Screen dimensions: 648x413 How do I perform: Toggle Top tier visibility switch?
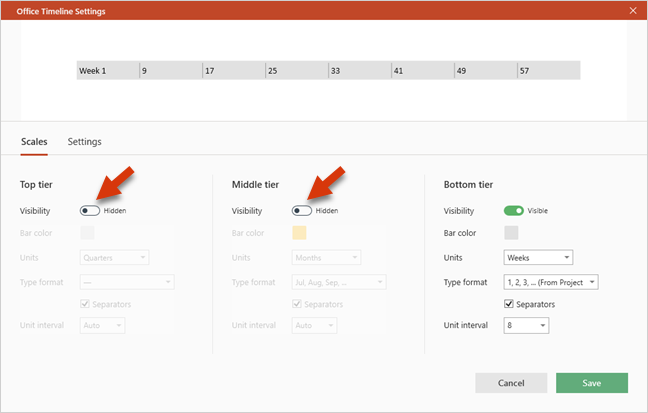point(90,211)
